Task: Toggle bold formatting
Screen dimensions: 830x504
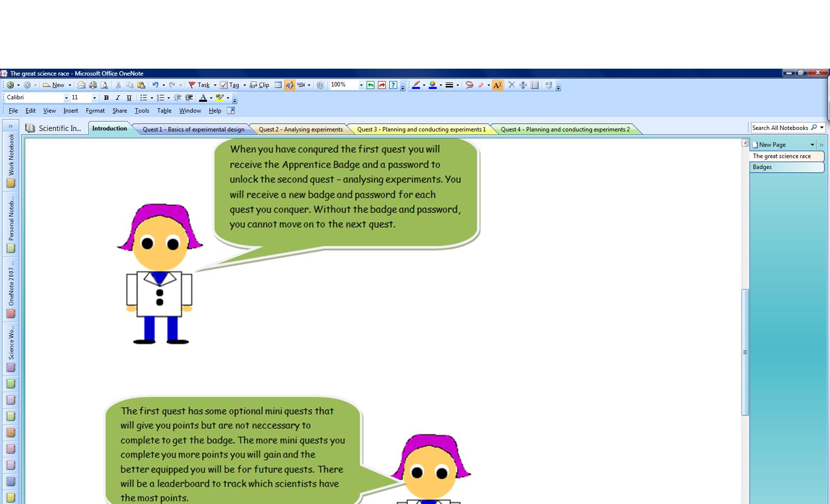Action: (x=106, y=98)
